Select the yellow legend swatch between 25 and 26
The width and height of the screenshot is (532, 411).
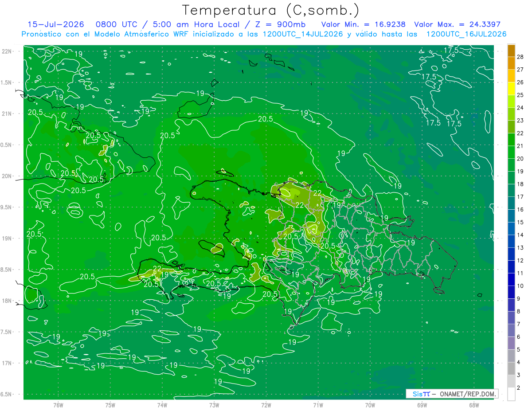click(511, 89)
